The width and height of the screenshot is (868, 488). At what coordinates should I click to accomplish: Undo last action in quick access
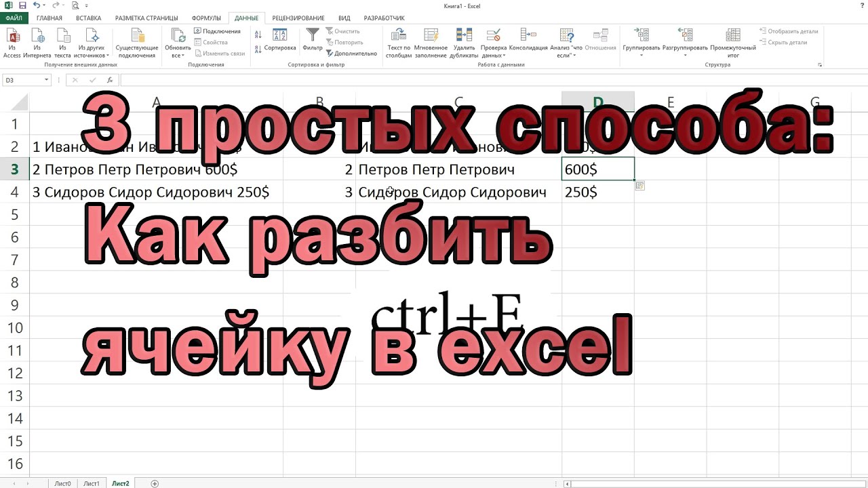pyautogui.click(x=36, y=5)
